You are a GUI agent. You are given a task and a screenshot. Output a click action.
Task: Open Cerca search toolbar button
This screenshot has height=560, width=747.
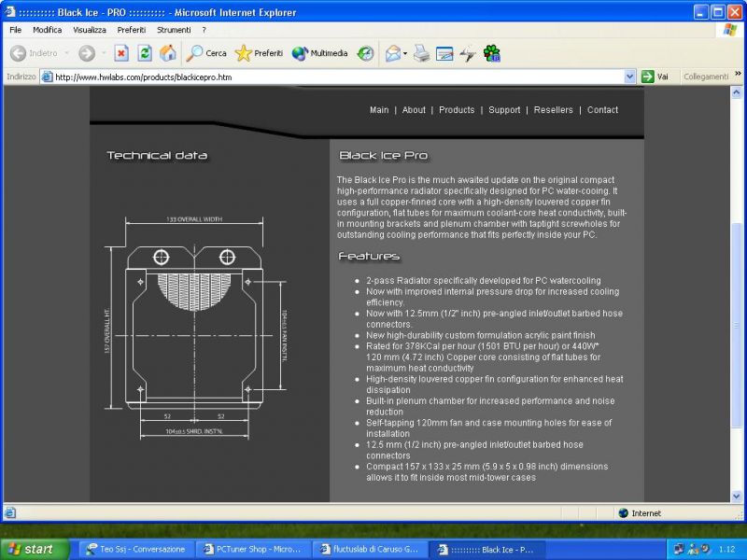click(206, 53)
